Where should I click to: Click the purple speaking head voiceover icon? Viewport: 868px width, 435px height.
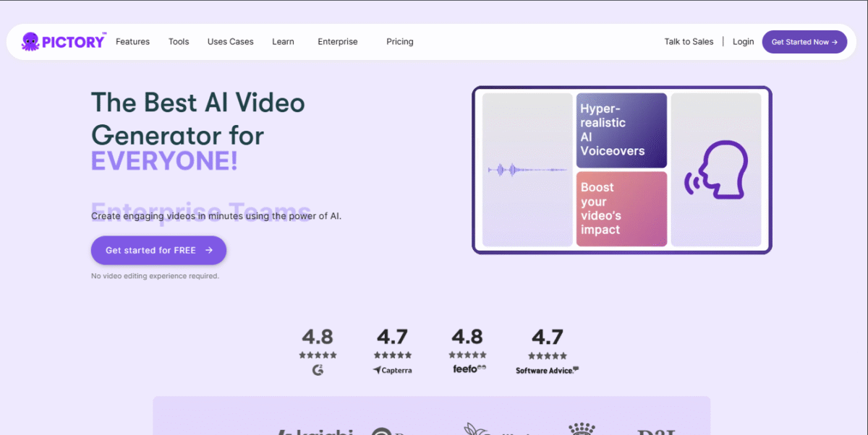click(x=717, y=169)
